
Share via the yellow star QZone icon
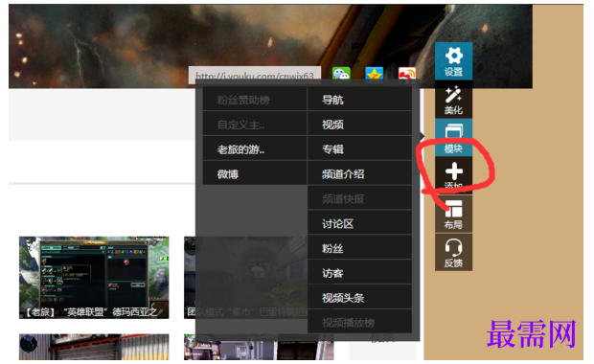tap(375, 73)
